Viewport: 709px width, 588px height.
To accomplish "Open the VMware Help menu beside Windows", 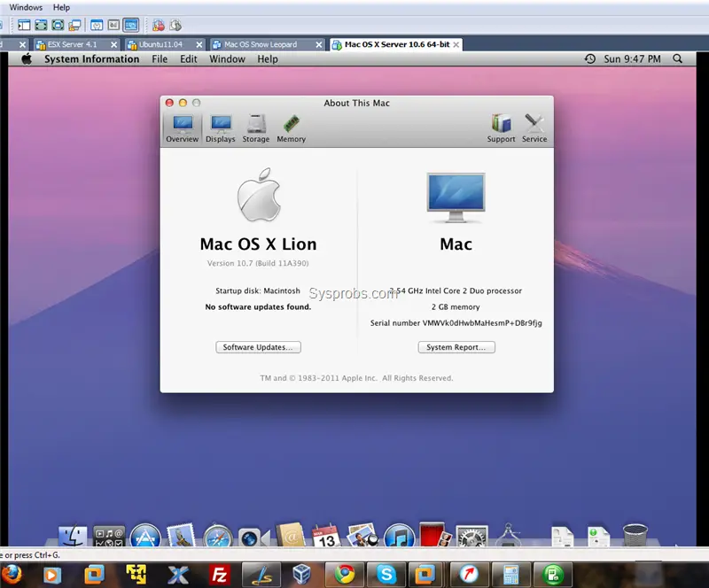I will [x=61, y=7].
